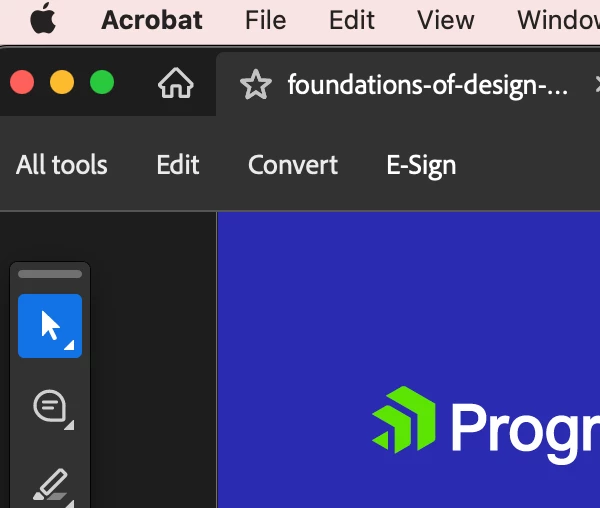The width and height of the screenshot is (600, 508).
Task: Open All tools panel
Action: pos(62,165)
